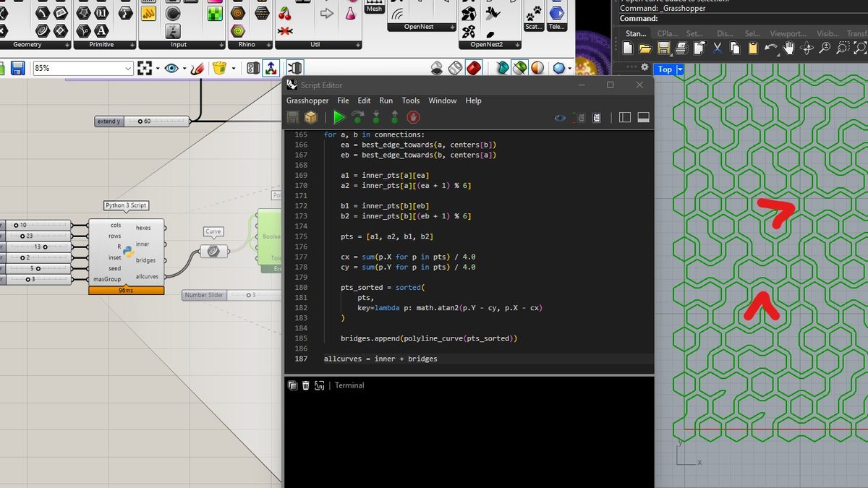The width and height of the screenshot is (868, 488).
Task: Click the Paste clipboard icon in Rhino
Action: coord(753,48)
